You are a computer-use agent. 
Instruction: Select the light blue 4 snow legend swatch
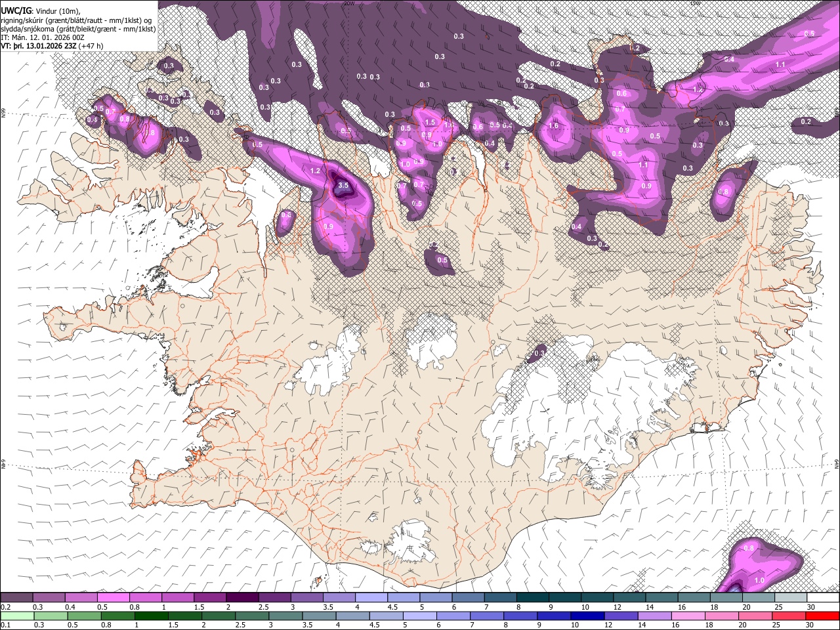click(x=371, y=598)
